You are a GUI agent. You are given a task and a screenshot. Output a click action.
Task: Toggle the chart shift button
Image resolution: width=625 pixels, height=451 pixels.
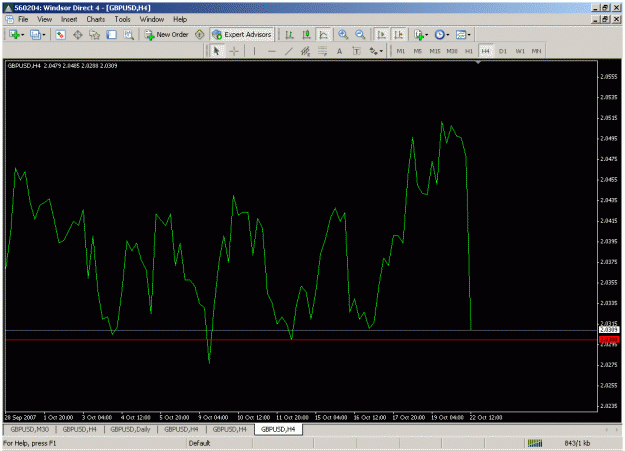[398, 35]
